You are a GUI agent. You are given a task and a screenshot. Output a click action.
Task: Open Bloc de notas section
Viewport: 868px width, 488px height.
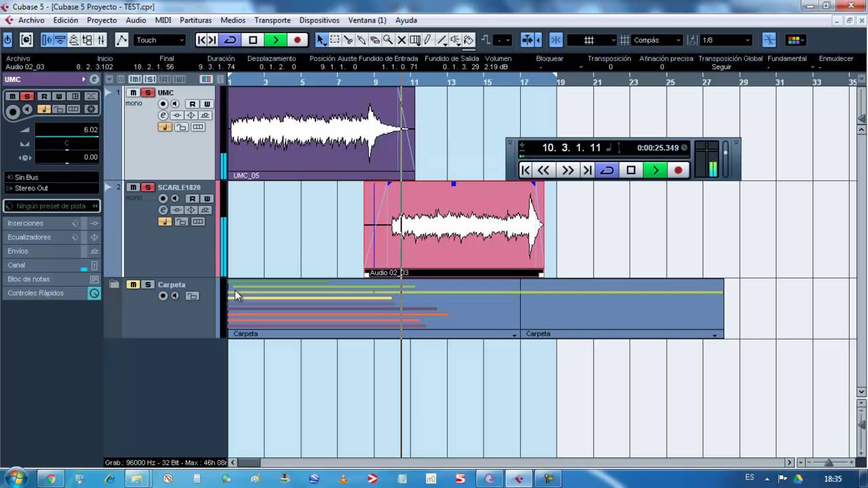[52, 279]
